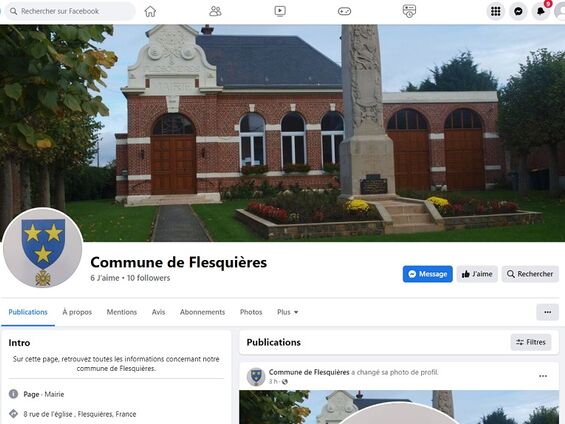Switch to the Photos tab
Screen dimensions: 565x424
251,312
